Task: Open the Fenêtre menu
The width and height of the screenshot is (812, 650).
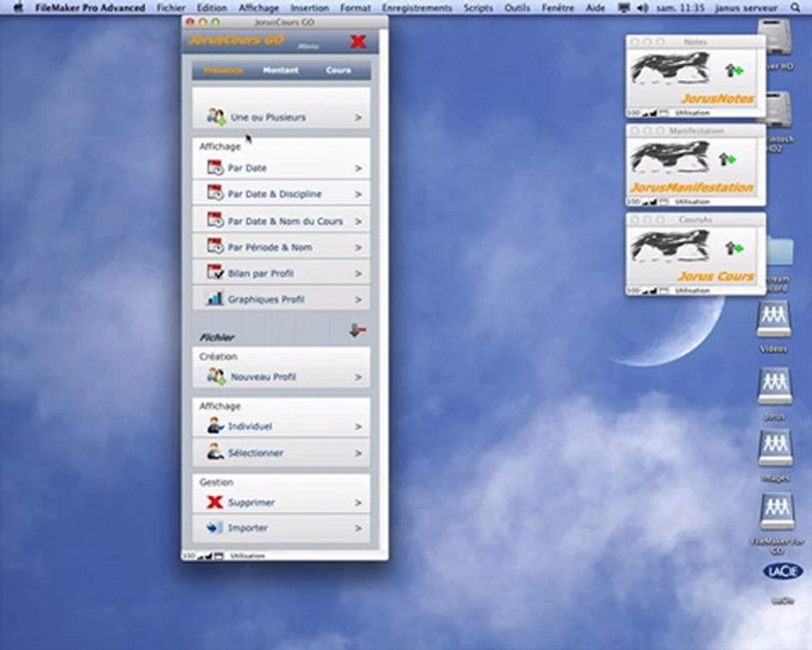Action: click(x=558, y=8)
